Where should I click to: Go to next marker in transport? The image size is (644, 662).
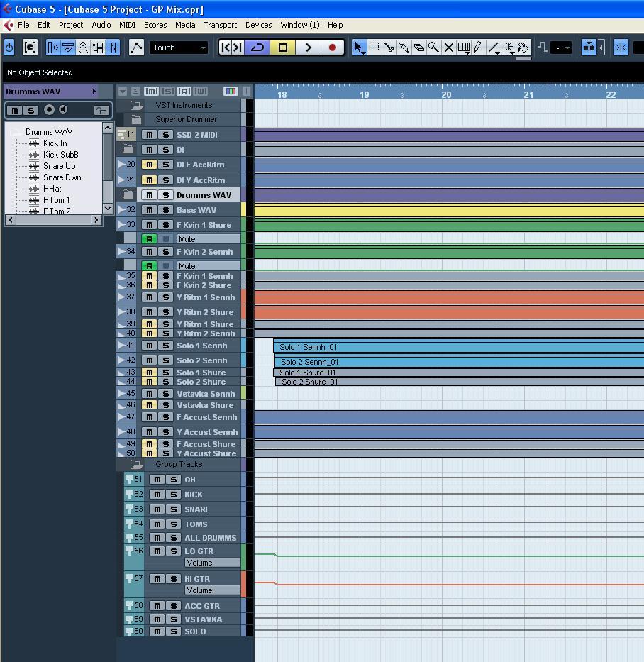pyautogui.click(x=238, y=48)
